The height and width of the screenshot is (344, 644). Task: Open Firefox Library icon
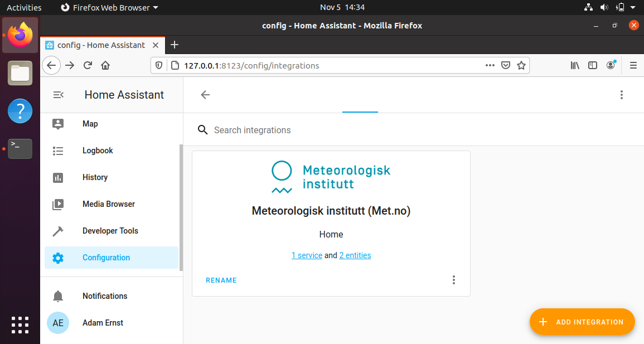575,65
